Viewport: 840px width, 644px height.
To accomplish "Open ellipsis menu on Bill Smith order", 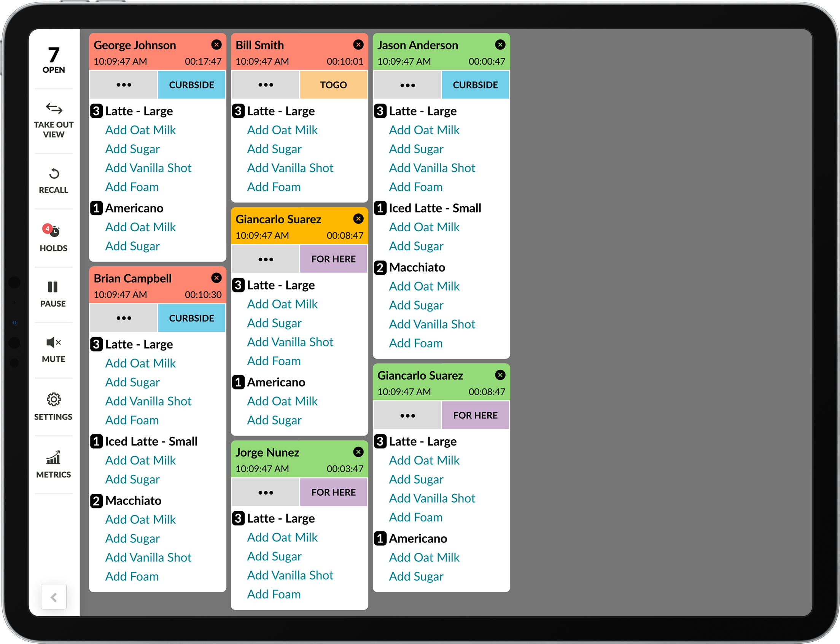I will point(266,85).
